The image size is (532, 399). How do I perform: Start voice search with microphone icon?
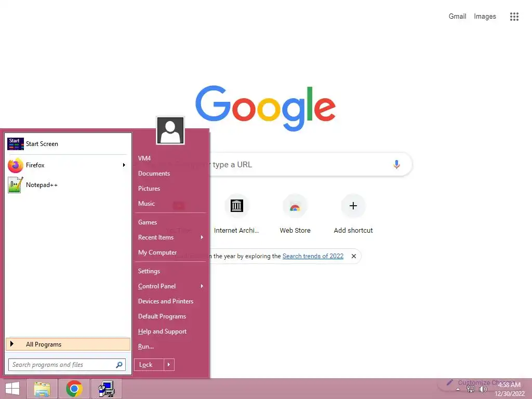click(396, 165)
